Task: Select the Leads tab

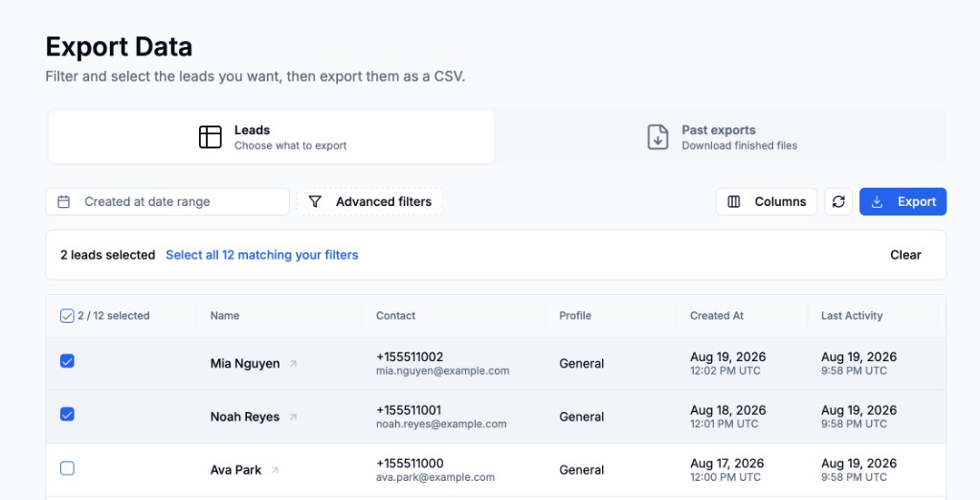Action: pos(271,137)
